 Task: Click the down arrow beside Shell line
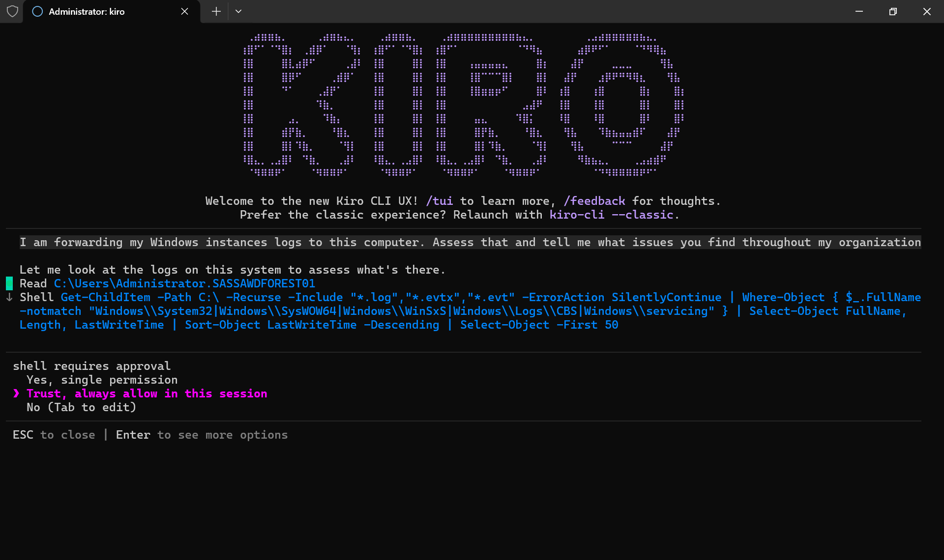(x=9, y=297)
